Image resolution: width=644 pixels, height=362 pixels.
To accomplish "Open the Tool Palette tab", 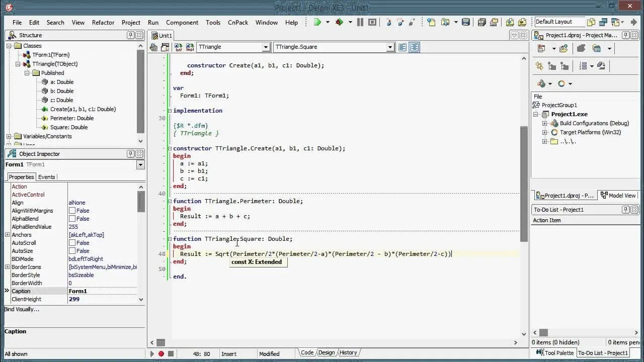I will coord(554,353).
